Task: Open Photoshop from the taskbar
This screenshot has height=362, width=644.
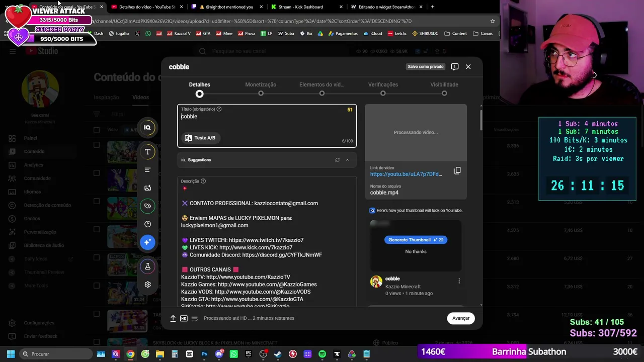Action: point(204,354)
